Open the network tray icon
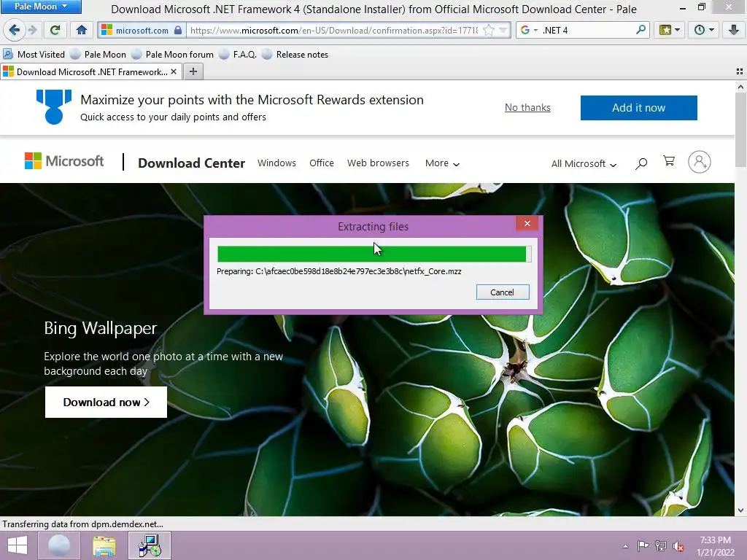Image resolution: width=747 pixels, height=560 pixels. tap(661, 546)
